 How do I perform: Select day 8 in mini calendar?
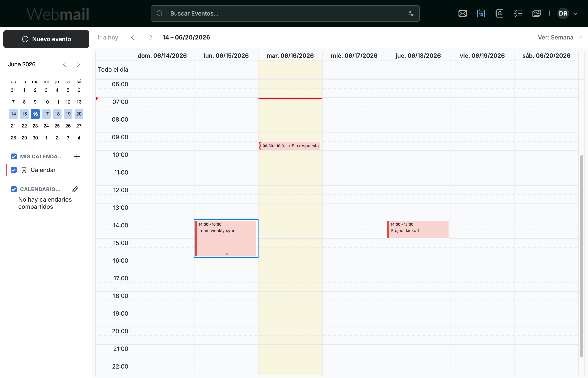click(24, 102)
